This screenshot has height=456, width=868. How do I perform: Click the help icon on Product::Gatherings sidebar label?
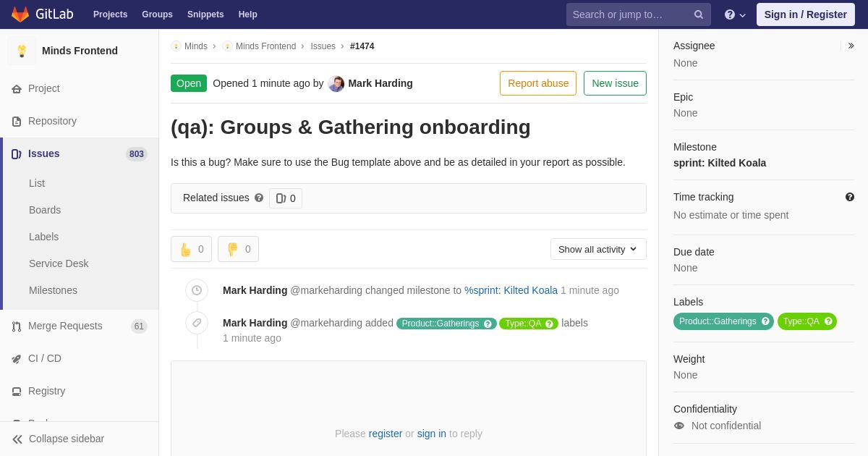pos(765,321)
